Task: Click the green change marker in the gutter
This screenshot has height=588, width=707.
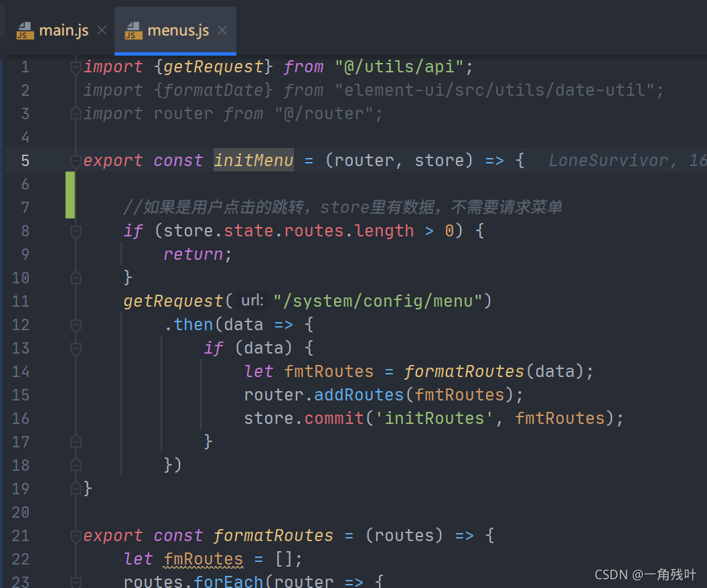Action: point(70,195)
